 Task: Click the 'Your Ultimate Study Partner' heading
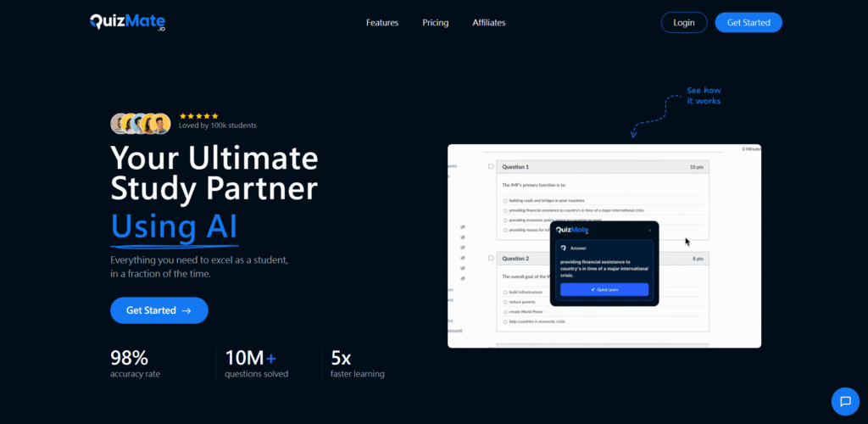[214, 173]
